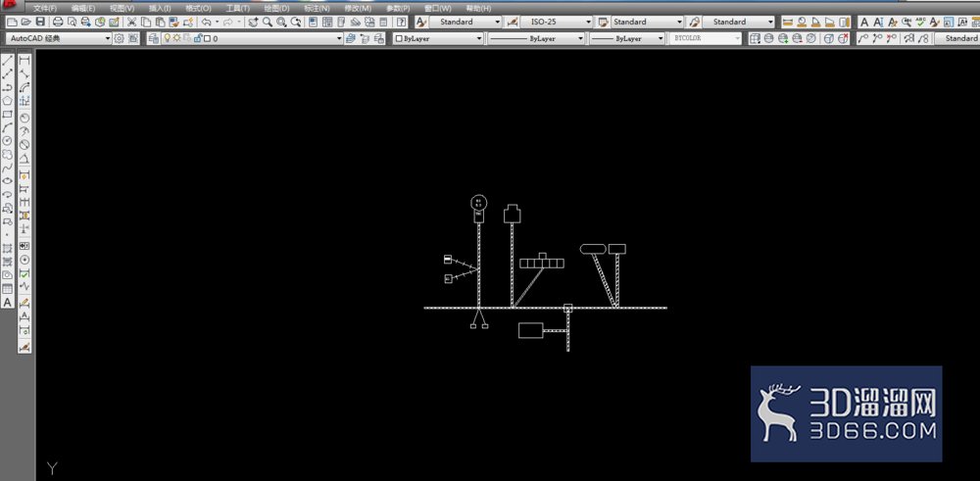Open the text style Standard dropdown
The width and height of the screenshot is (980, 481).
465,22
